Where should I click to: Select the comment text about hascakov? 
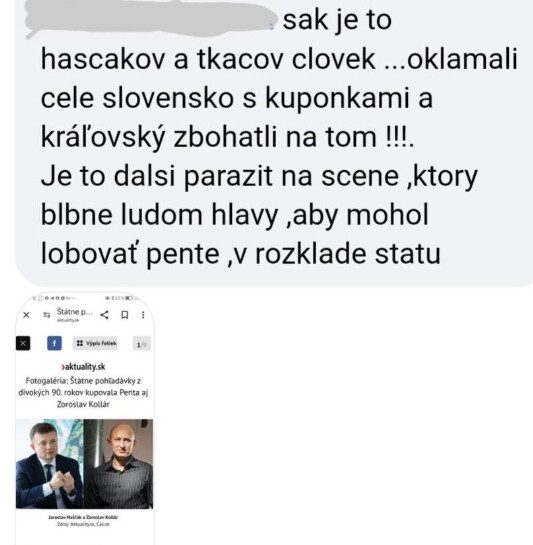(x=278, y=137)
